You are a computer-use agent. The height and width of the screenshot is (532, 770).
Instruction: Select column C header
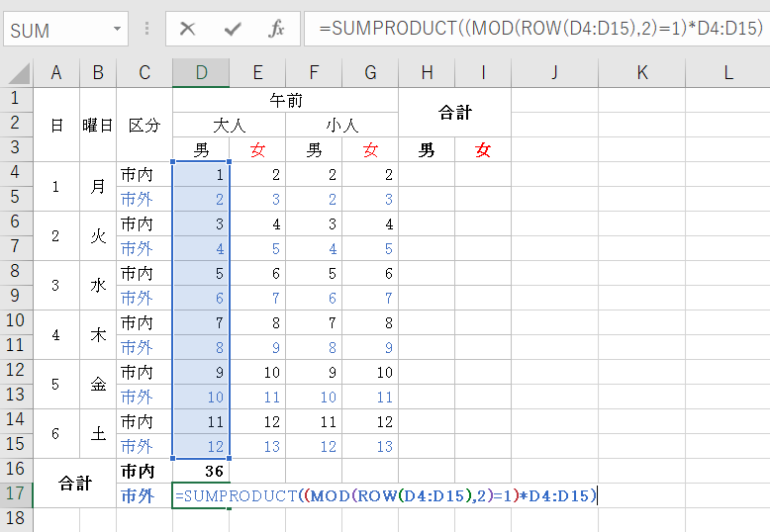144,72
